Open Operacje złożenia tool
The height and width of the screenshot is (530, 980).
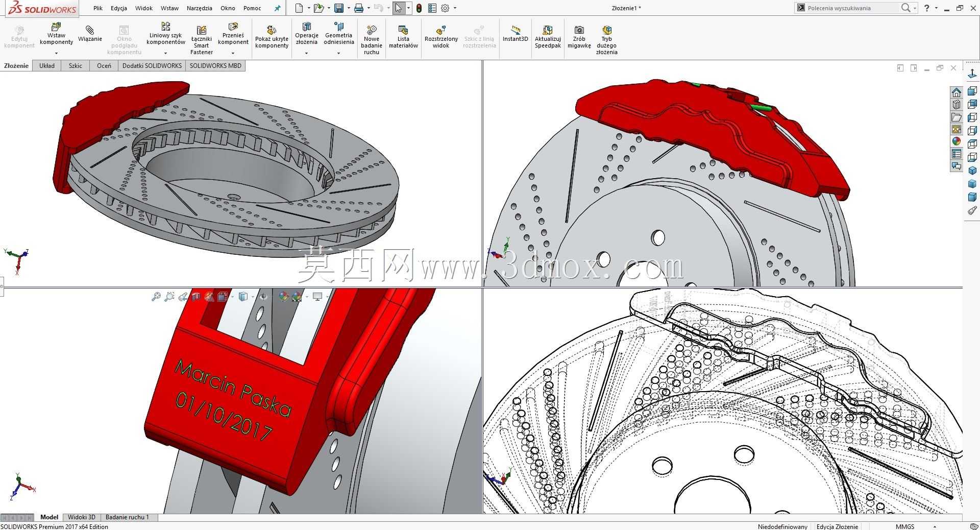(307, 34)
